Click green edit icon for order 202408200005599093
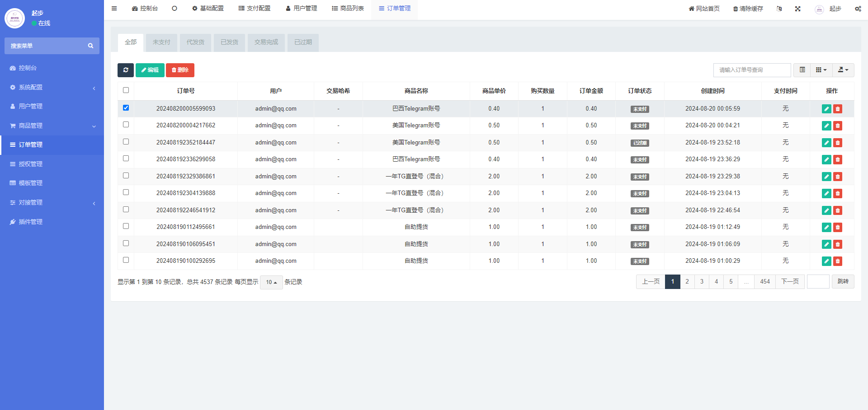Screen dimensions: 868x410 826,109
